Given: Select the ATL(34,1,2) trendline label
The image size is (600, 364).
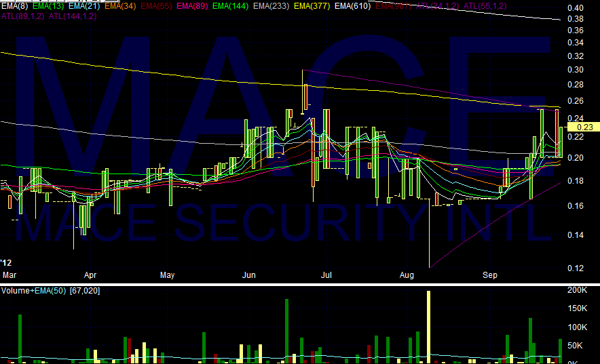Looking at the screenshot, I should coord(437,6).
